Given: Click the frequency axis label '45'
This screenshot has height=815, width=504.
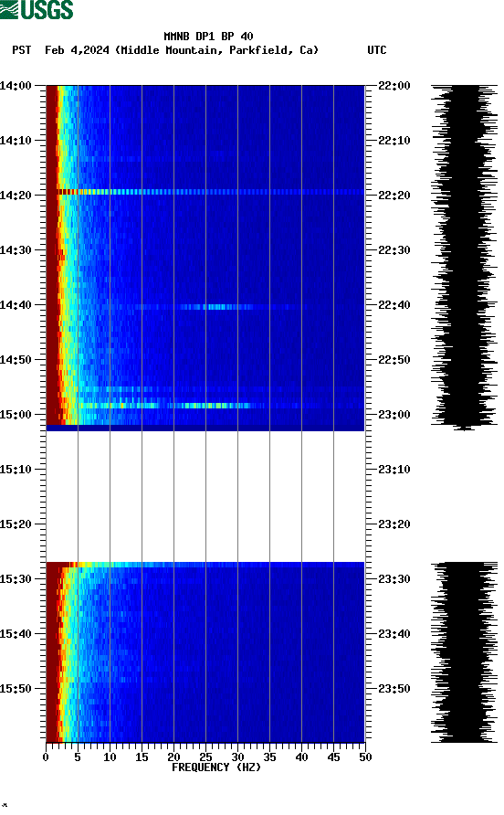Looking at the screenshot, I should [333, 757].
